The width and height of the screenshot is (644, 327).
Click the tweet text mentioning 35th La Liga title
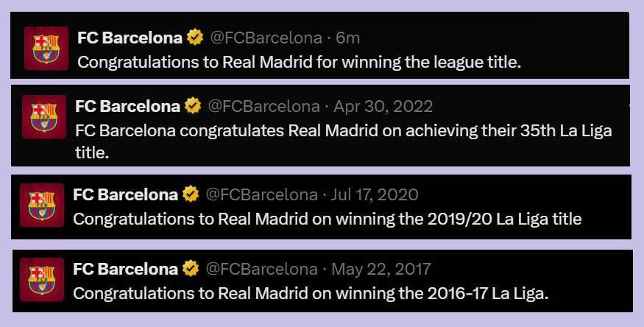click(343, 131)
